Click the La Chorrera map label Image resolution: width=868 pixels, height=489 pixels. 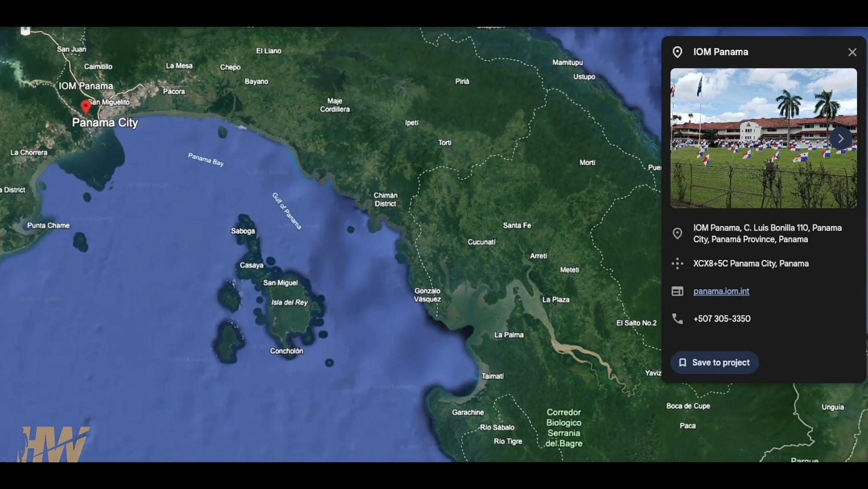[29, 153]
